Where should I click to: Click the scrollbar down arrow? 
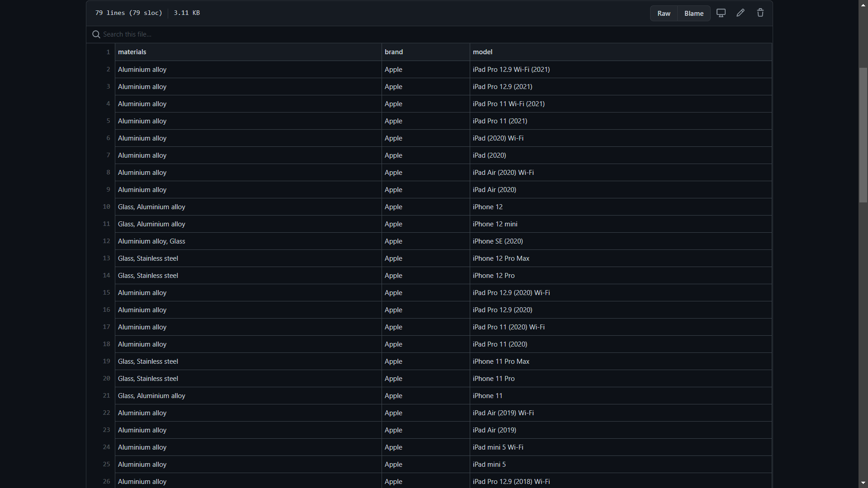point(863,483)
